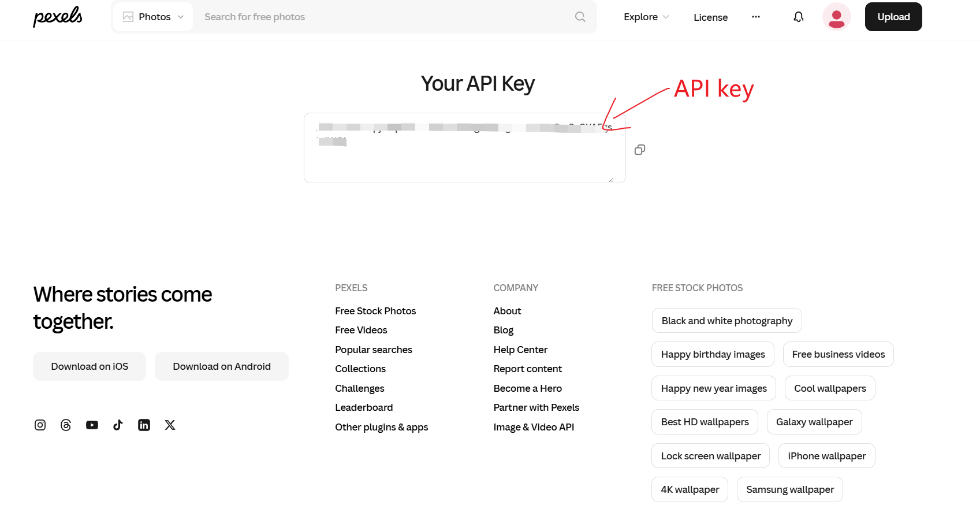
Task: Open Leaderboard link
Action: pos(364,407)
